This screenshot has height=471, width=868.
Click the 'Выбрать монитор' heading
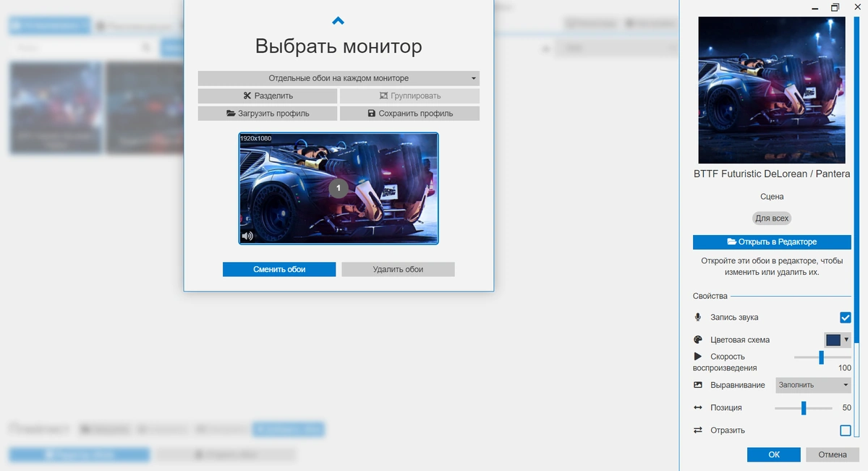pos(339,47)
